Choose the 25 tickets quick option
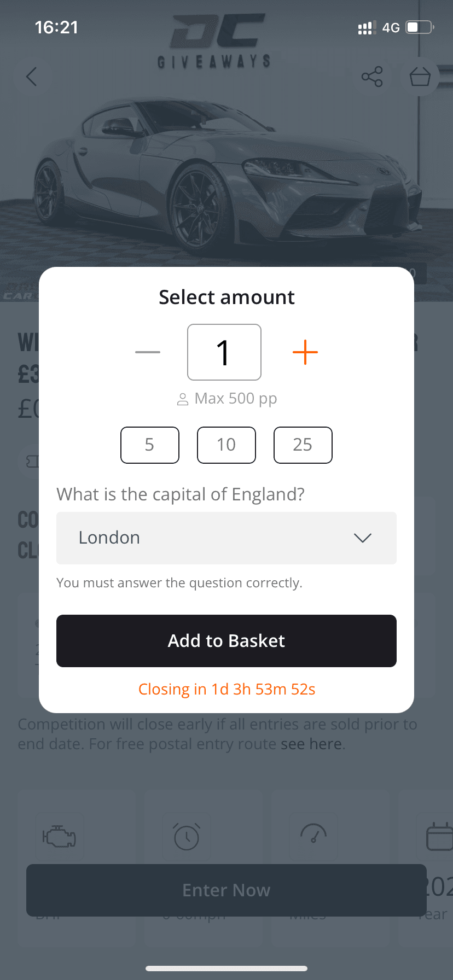 click(x=303, y=445)
